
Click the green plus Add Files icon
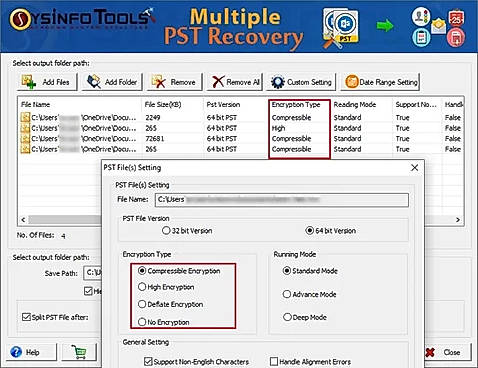point(29,82)
